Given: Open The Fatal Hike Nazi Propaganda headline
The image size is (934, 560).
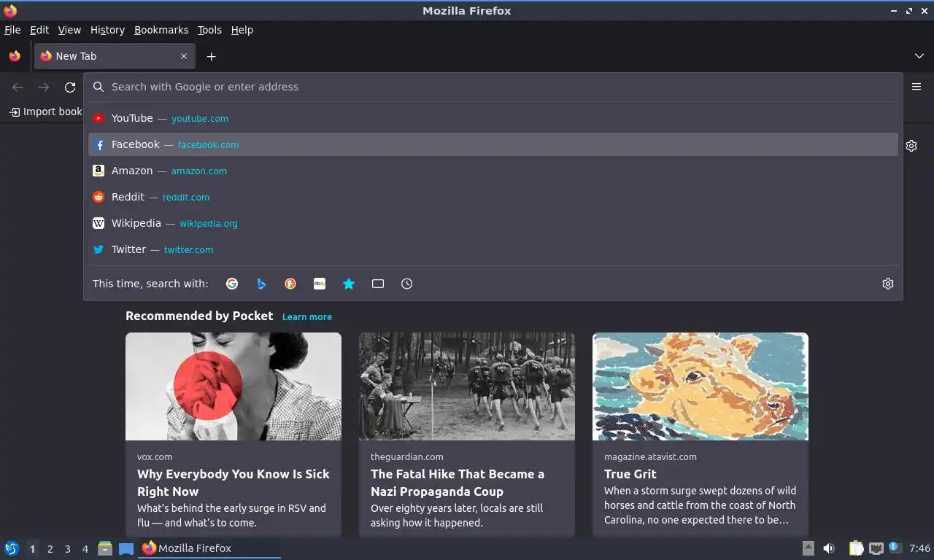Looking at the screenshot, I should (x=458, y=483).
